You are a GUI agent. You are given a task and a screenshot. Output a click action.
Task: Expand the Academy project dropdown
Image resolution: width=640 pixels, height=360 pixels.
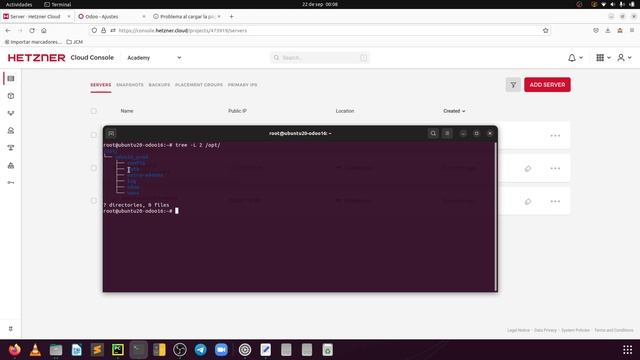click(x=154, y=58)
